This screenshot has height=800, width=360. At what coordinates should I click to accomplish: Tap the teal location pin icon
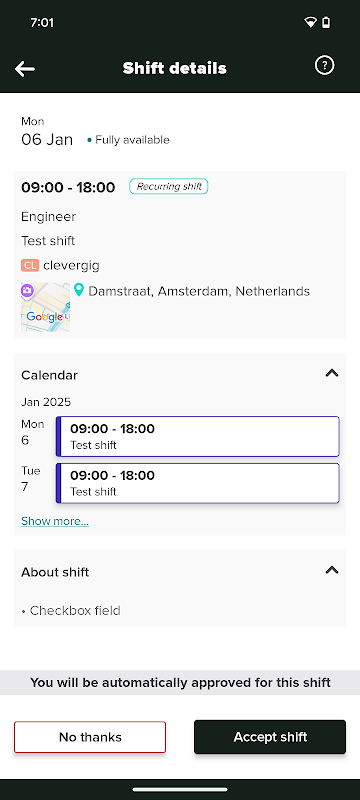pyautogui.click(x=79, y=290)
